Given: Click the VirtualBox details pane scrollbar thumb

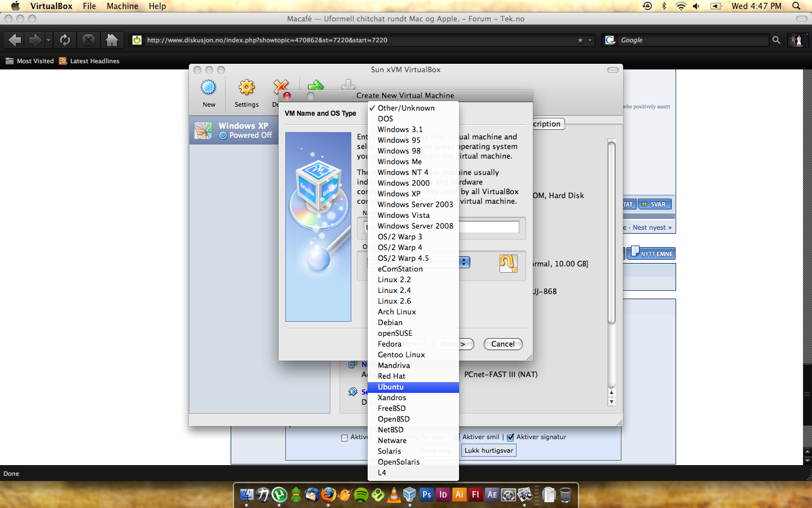Looking at the screenshot, I should click(611, 233).
